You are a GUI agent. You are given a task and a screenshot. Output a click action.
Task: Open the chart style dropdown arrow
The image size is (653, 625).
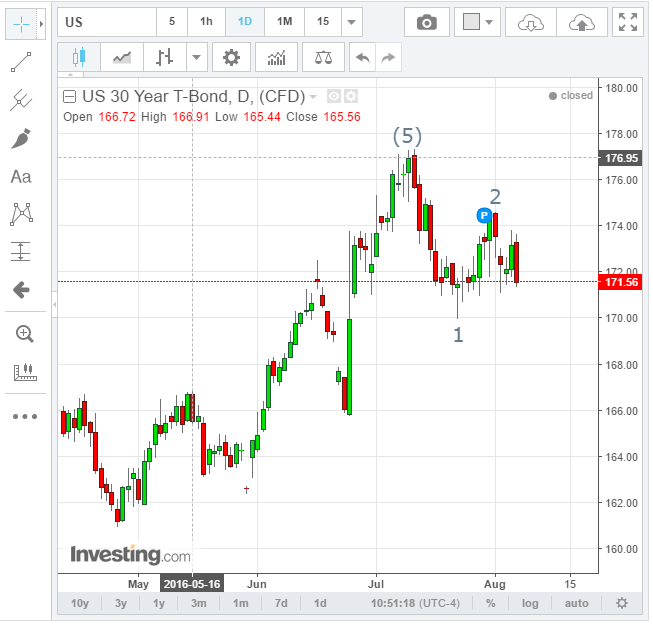197,57
